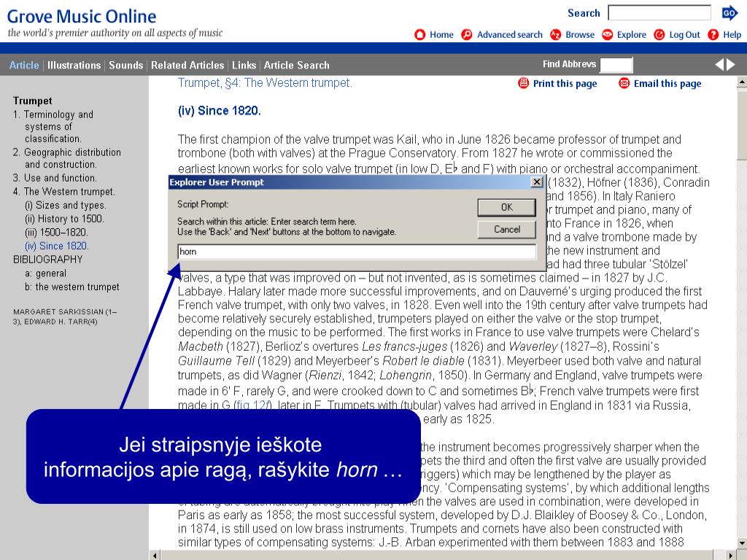Click the Help link
The width and height of the screenshot is (747, 560).
[x=732, y=35]
